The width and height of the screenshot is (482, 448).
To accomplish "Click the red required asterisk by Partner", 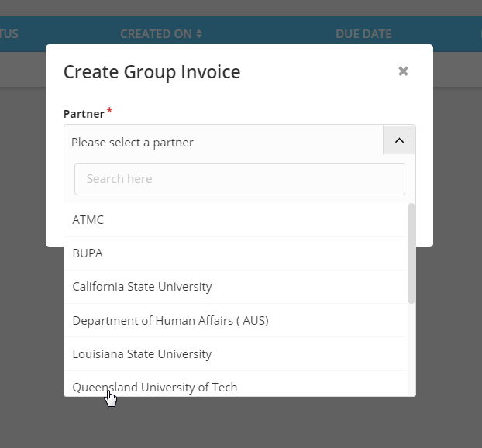I will pos(109,110).
